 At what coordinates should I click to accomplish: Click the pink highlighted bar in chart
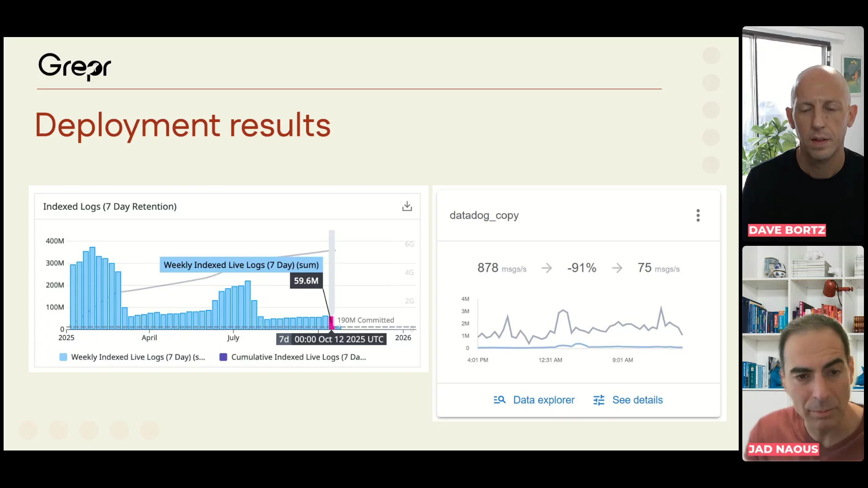[331, 323]
